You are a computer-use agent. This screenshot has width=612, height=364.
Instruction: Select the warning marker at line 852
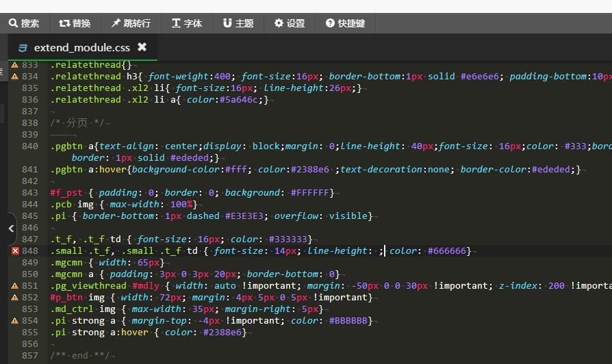point(15,298)
